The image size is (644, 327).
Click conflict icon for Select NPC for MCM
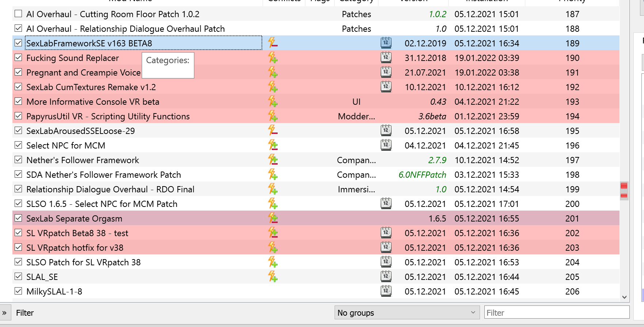pos(273,145)
